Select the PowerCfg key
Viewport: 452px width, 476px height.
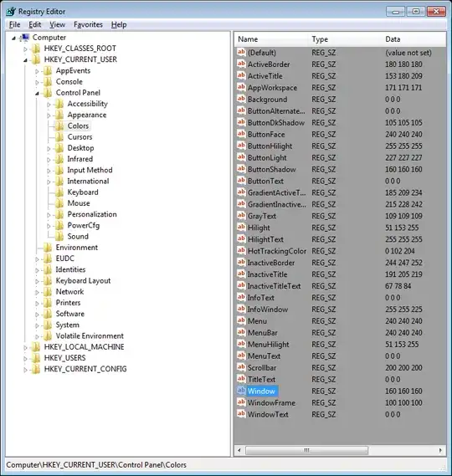[x=83, y=225]
